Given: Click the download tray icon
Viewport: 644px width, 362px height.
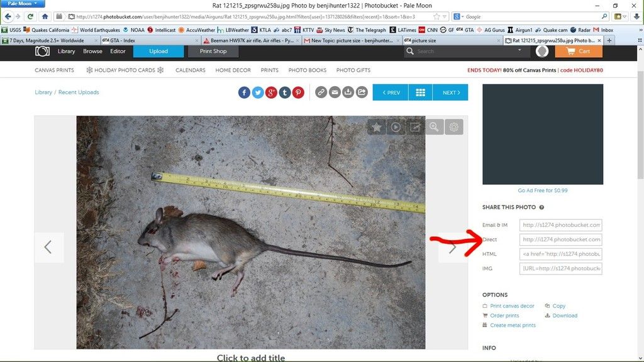Looking at the screenshot, I should (348, 92).
